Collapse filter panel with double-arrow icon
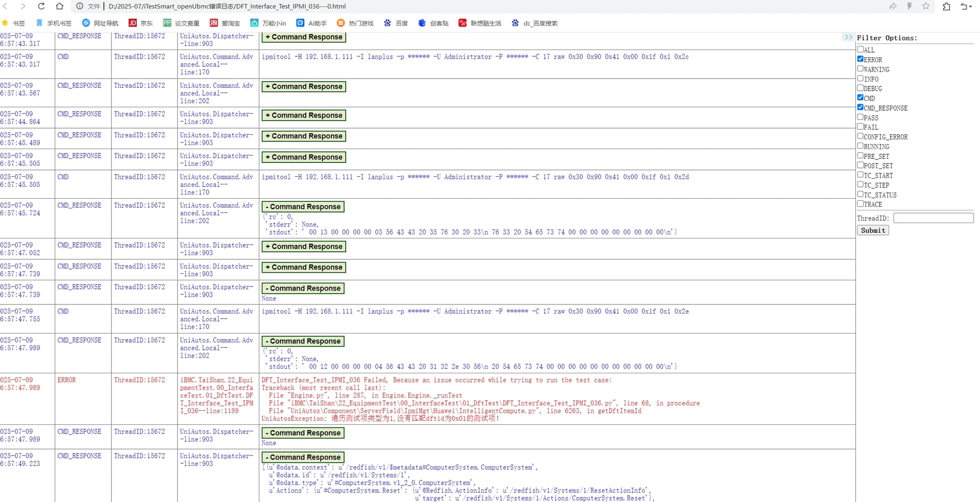Screen dimensions: 980x502 848,37
